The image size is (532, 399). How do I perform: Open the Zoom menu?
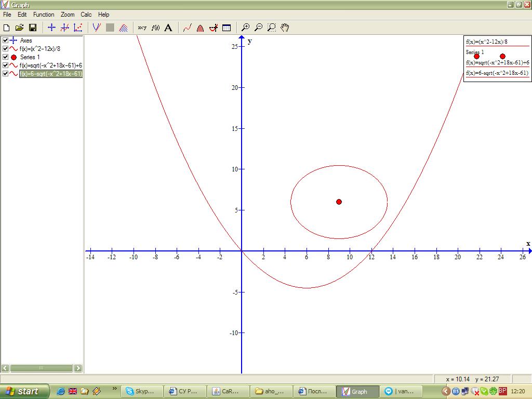click(x=68, y=15)
